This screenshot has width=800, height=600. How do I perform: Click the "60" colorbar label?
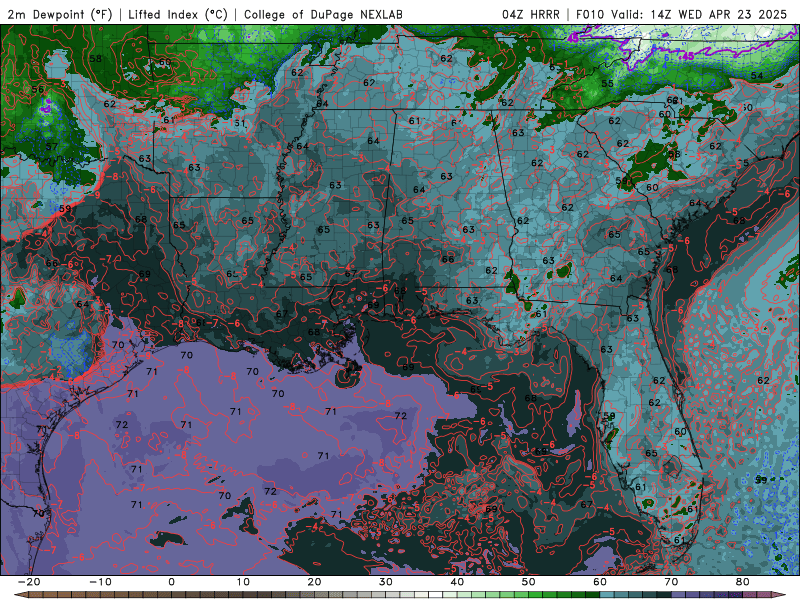tap(600, 582)
